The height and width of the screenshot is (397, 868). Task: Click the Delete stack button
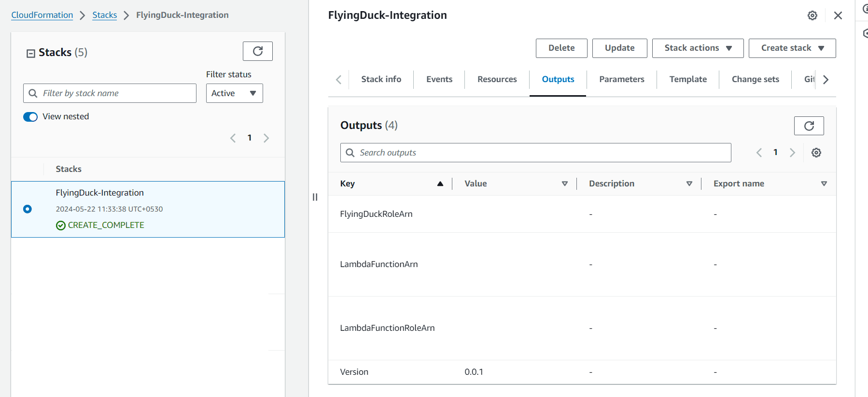pyautogui.click(x=561, y=48)
